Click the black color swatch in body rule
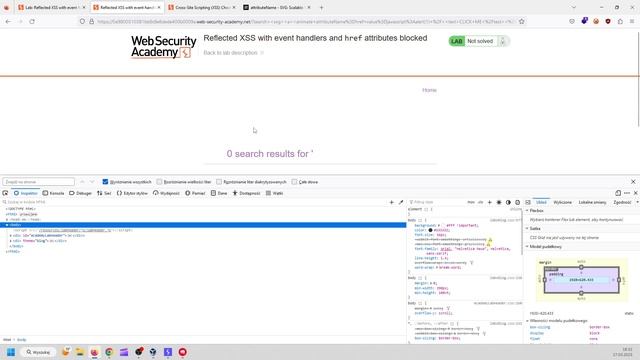This screenshot has width=640, height=360. click(430, 230)
